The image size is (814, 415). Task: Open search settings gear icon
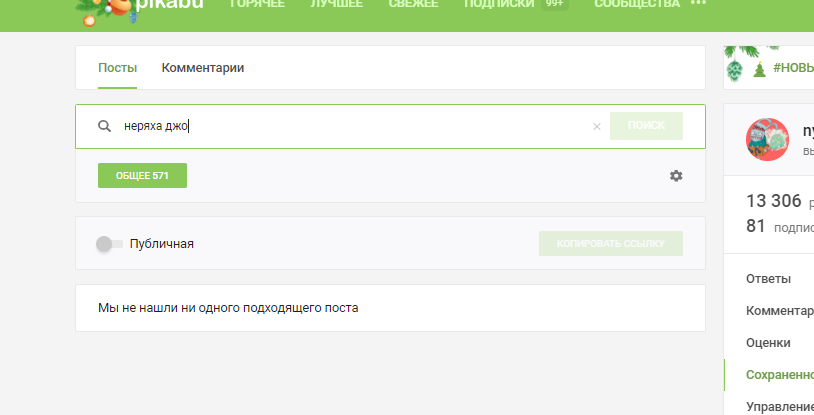coord(675,176)
